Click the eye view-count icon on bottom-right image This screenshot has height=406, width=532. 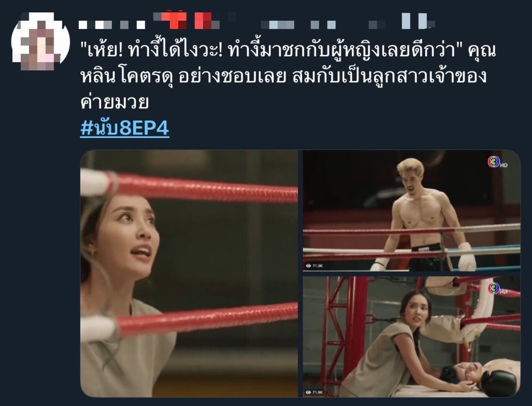pyautogui.click(x=308, y=392)
